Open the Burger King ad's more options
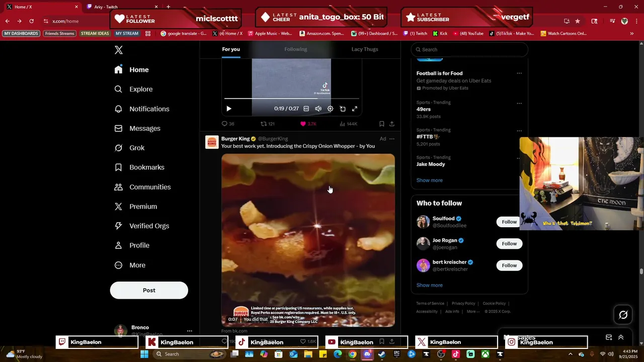The width and height of the screenshot is (644, 362). tap(392, 139)
